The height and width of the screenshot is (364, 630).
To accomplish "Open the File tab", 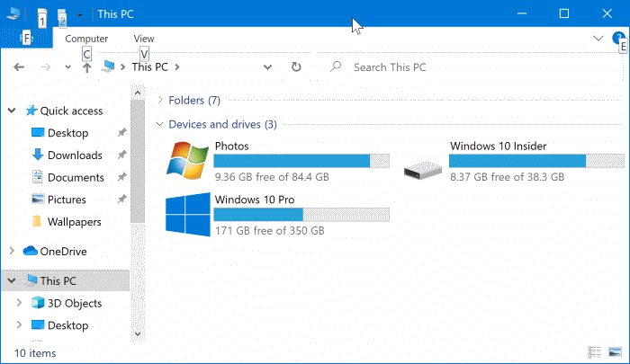I will point(26,38).
